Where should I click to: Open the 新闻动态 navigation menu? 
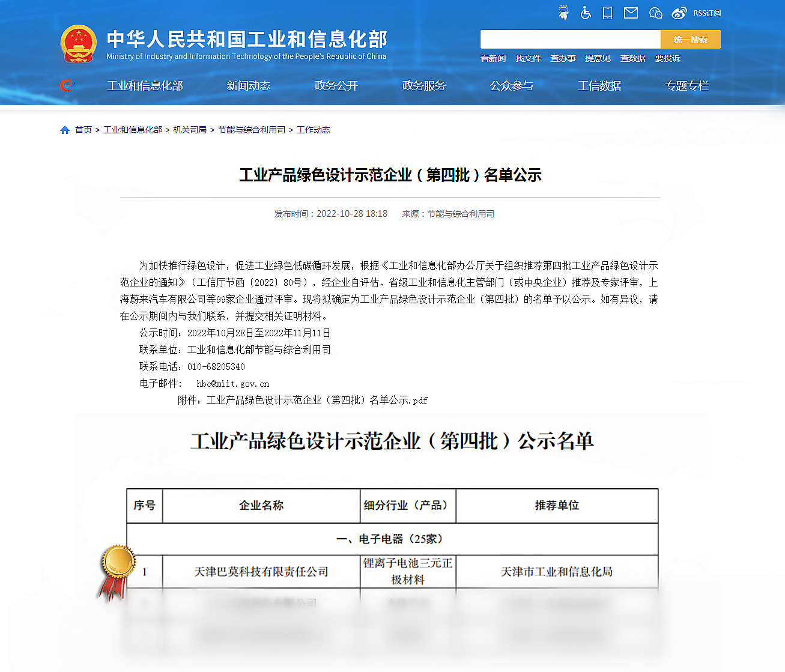(248, 86)
